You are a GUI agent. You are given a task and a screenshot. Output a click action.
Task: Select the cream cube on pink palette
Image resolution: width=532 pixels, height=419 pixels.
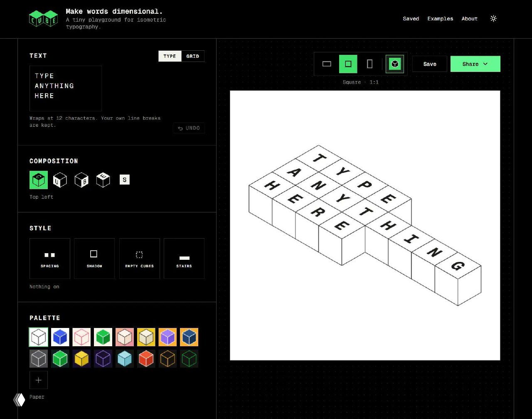pos(125,337)
